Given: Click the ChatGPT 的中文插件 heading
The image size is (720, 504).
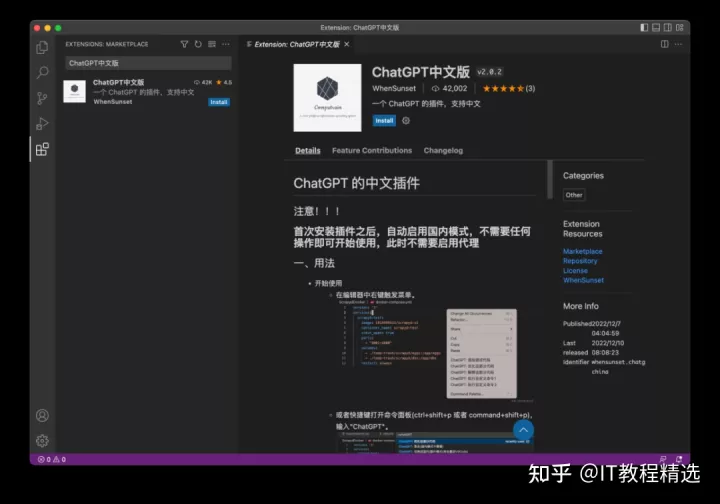Looking at the screenshot, I should click(x=356, y=183).
